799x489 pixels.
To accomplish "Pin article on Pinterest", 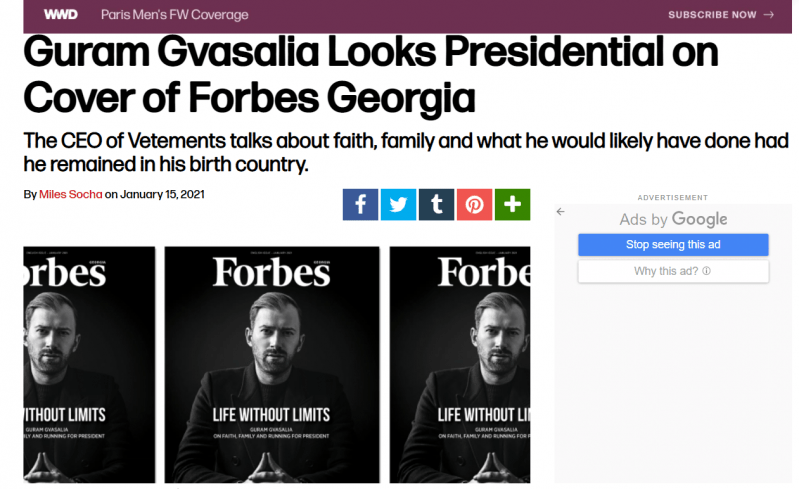I will coord(474,204).
